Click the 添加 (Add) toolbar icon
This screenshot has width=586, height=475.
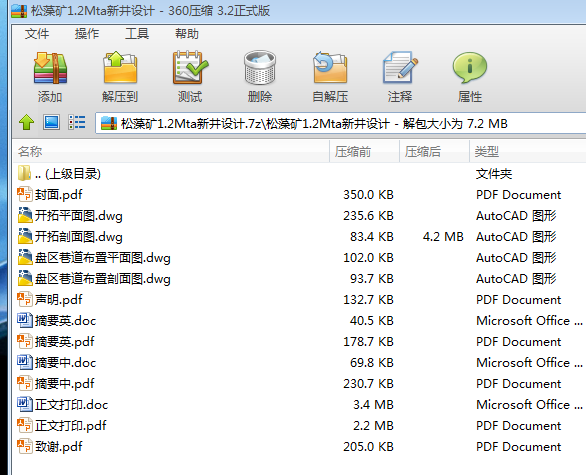pos(50,68)
